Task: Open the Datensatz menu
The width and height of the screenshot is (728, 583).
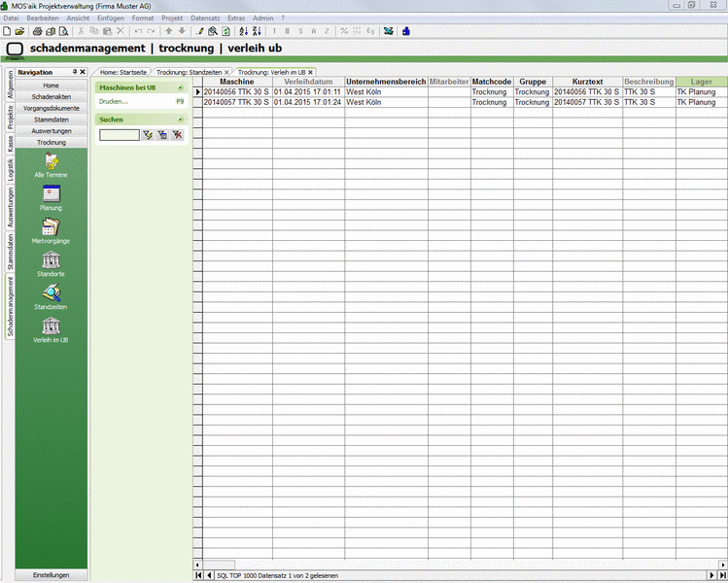Action: pyautogui.click(x=205, y=18)
